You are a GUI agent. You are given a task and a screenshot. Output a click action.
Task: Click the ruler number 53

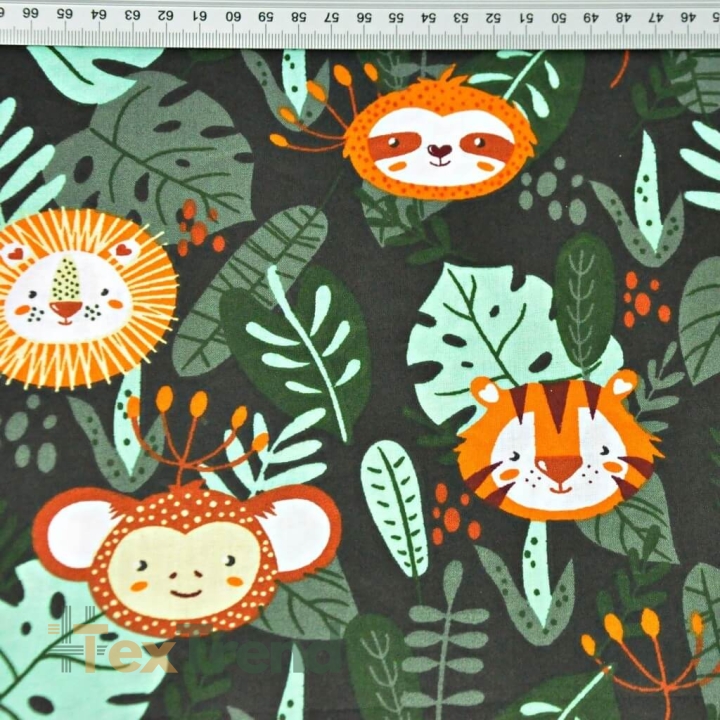click(461, 18)
